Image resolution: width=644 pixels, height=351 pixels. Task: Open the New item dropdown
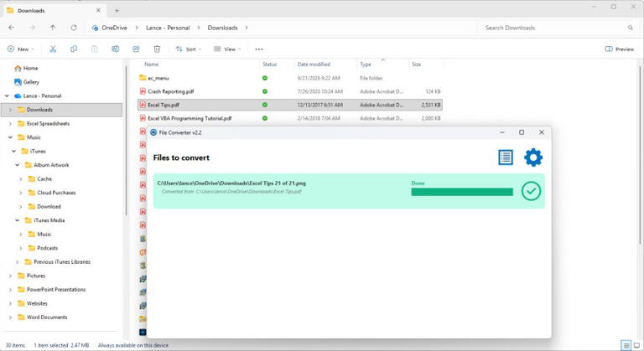click(20, 49)
